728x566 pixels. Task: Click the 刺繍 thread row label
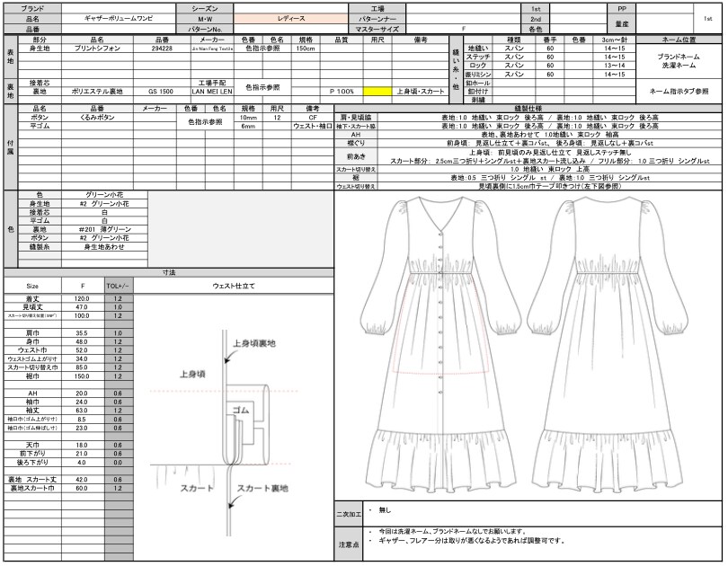point(478,100)
